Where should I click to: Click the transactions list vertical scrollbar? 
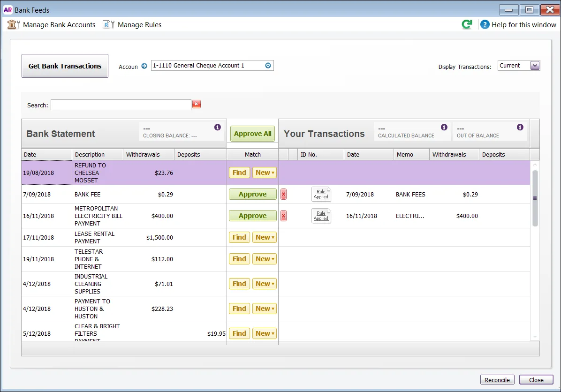tap(535, 198)
